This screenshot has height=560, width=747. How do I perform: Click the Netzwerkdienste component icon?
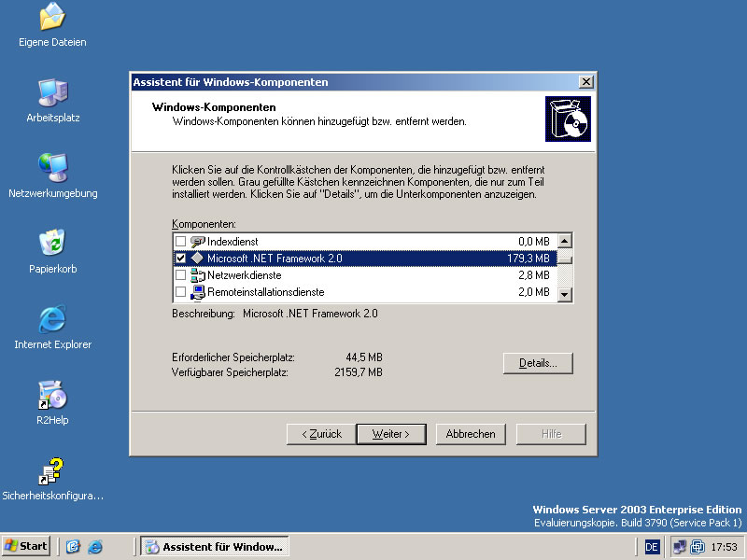197,275
